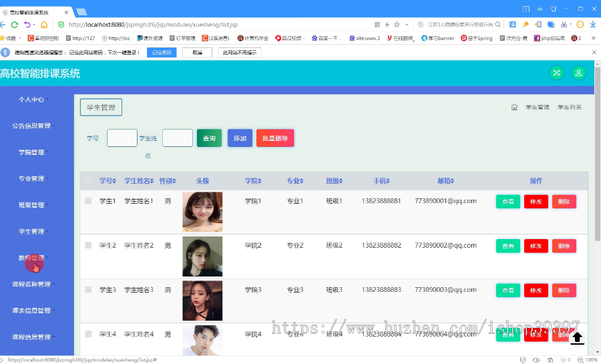The width and height of the screenshot is (601, 364).
Task: Click the 学生姓名 search input field
Action: pos(178,138)
